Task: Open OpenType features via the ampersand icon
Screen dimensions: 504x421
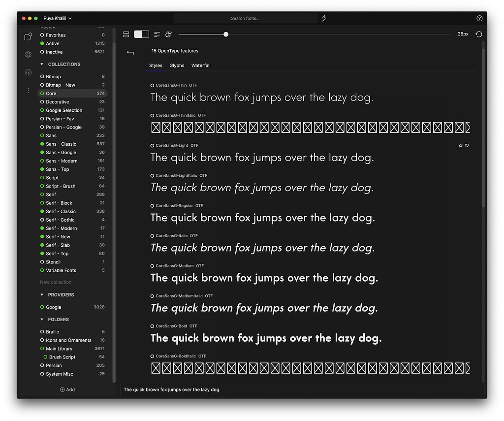Action: pos(168,34)
